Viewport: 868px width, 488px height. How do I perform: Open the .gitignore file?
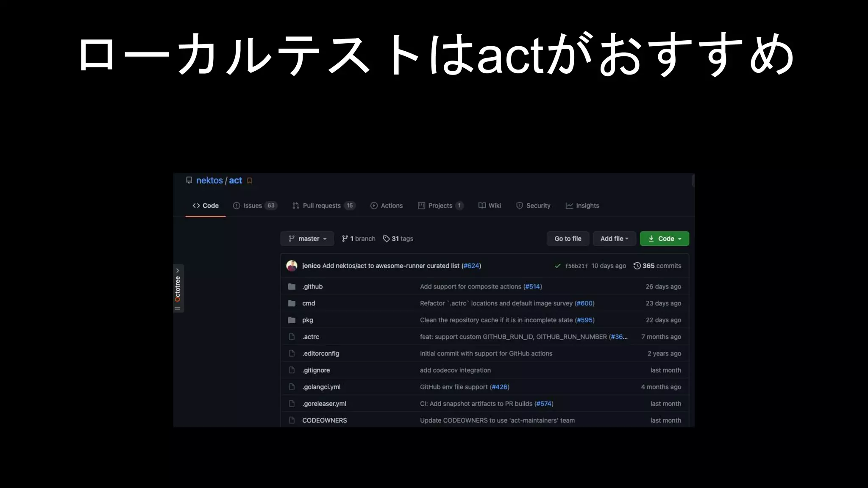pyautogui.click(x=316, y=370)
